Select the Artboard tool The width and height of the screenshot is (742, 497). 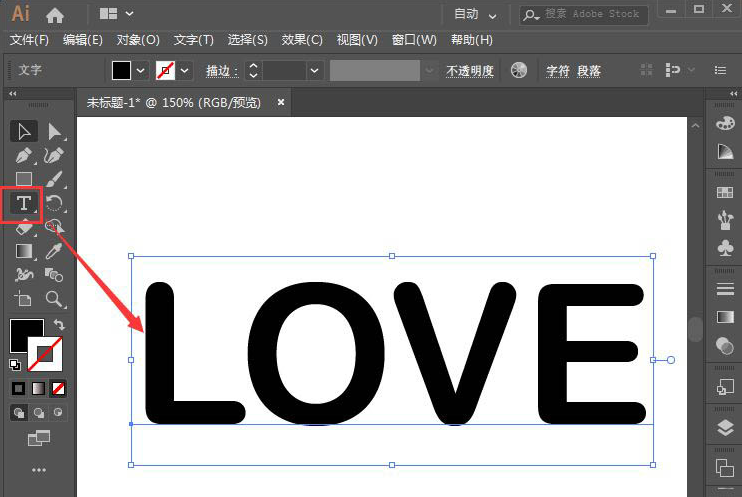23,299
